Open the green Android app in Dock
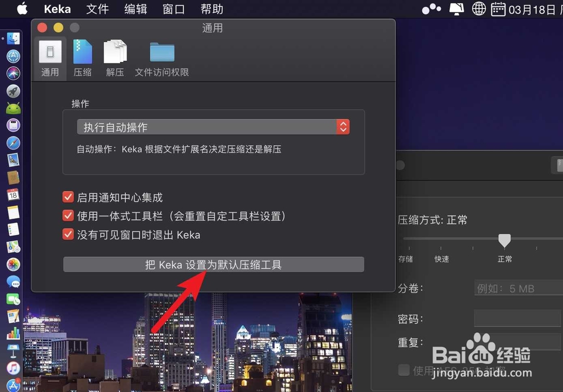 point(14,109)
